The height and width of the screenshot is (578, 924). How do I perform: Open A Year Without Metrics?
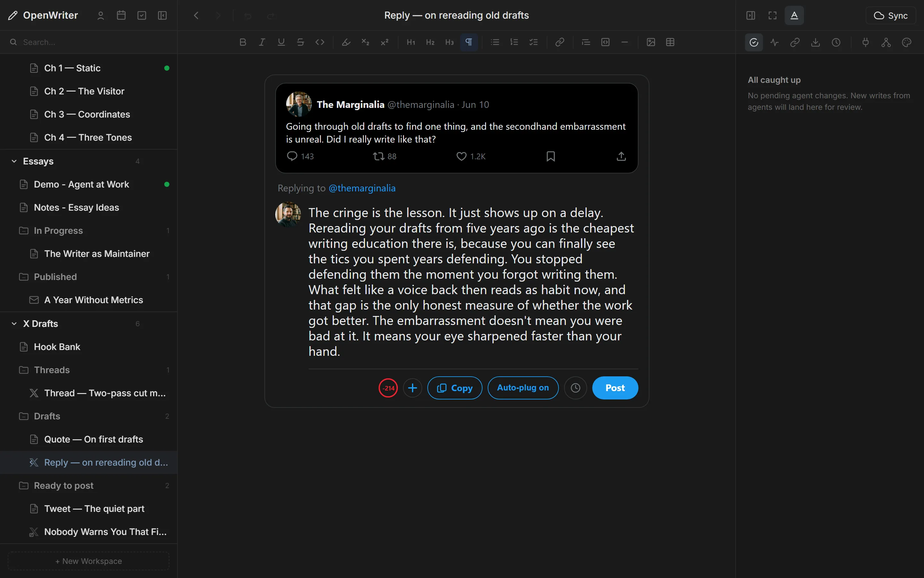89,300
